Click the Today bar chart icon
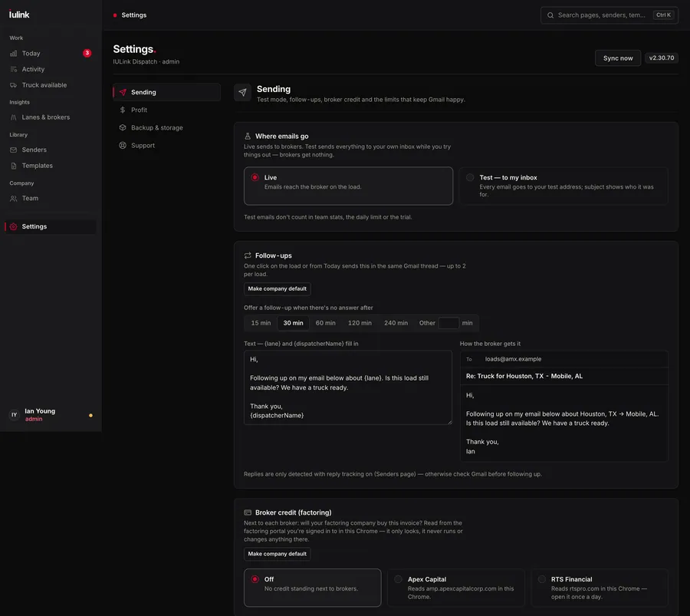The image size is (690, 616). pyautogui.click(x=14, y=53)
